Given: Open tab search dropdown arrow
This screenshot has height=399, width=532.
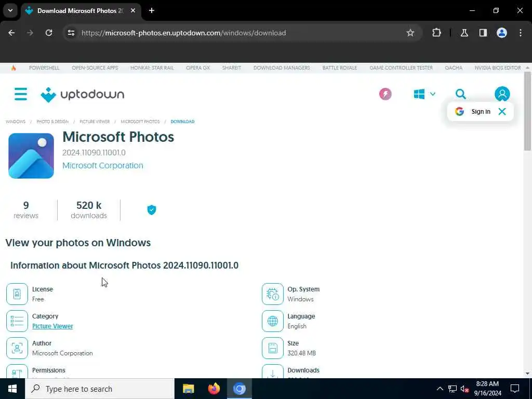Looking at the screenshot, I should coord(10,10).
